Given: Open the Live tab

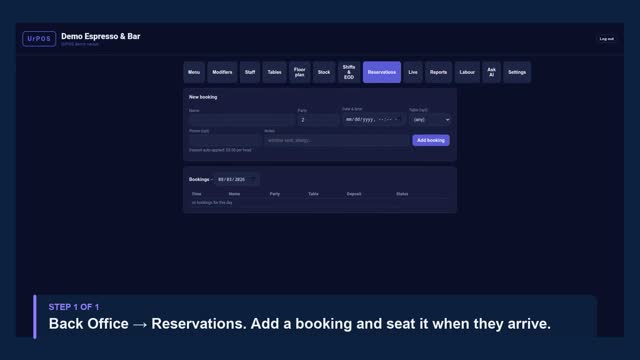Looking at the screenshot, I should point(413,72).
